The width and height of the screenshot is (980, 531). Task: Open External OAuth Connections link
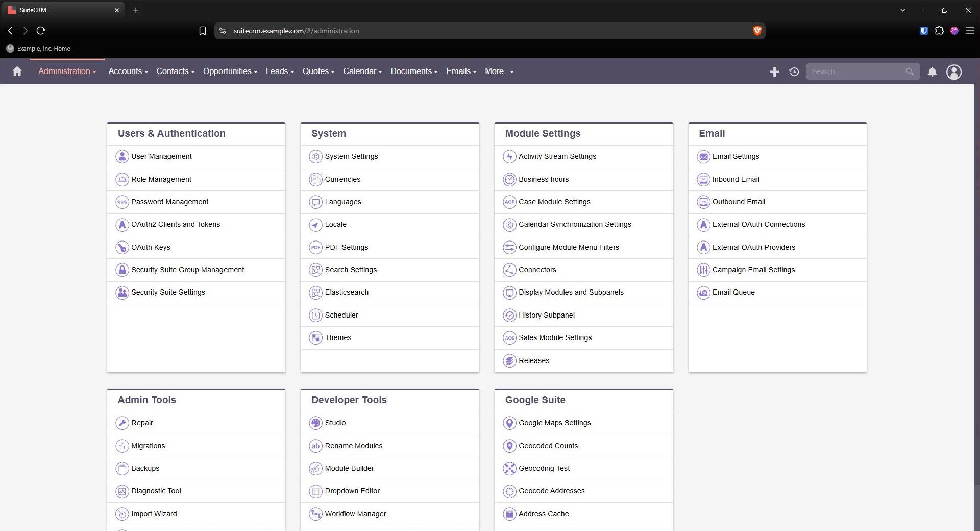coord(758,225)
